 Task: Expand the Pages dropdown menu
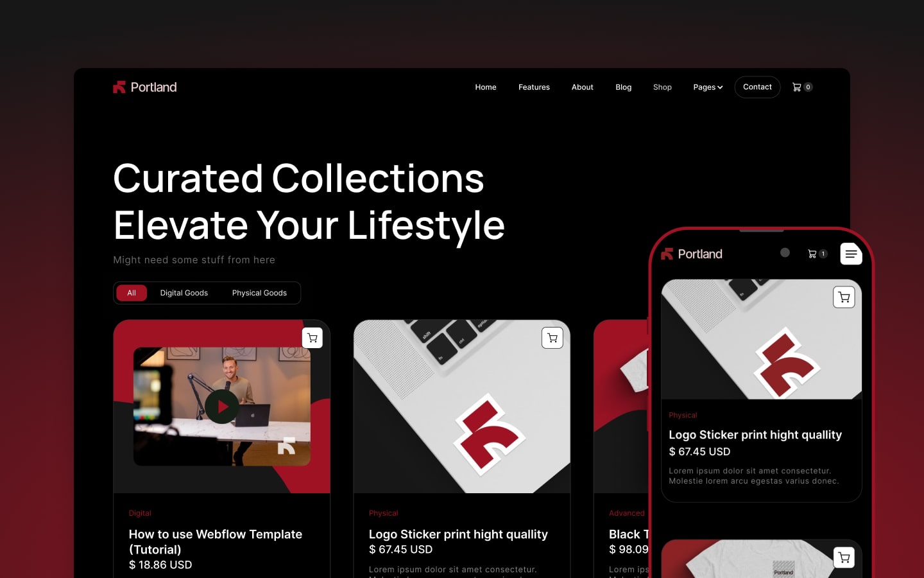click(708, 87)
